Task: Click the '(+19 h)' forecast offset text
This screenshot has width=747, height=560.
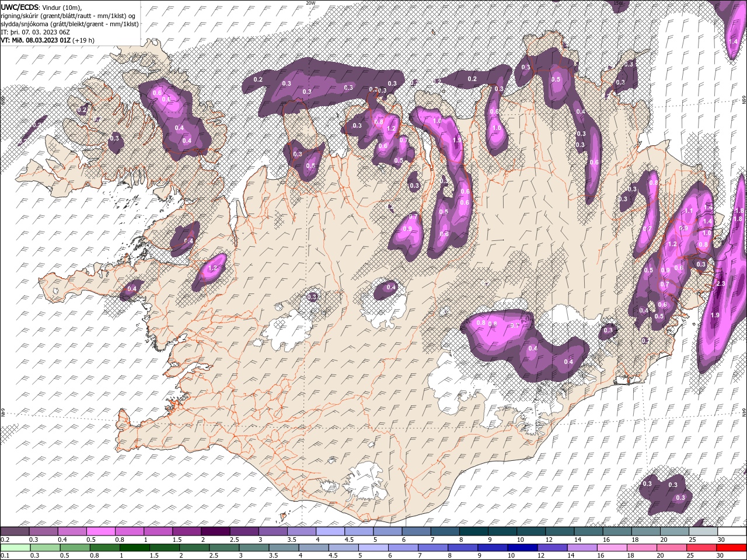Action: pos(83,40)
